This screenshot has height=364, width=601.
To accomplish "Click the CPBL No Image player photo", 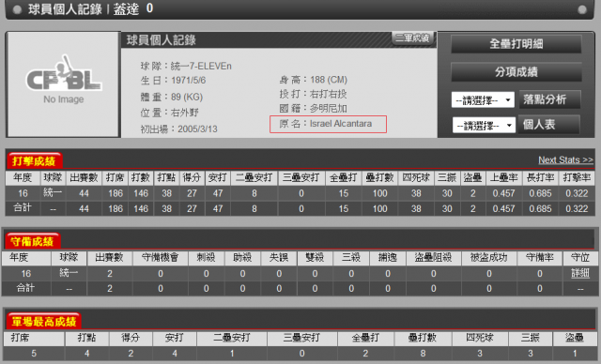I will tap(63, 84).
